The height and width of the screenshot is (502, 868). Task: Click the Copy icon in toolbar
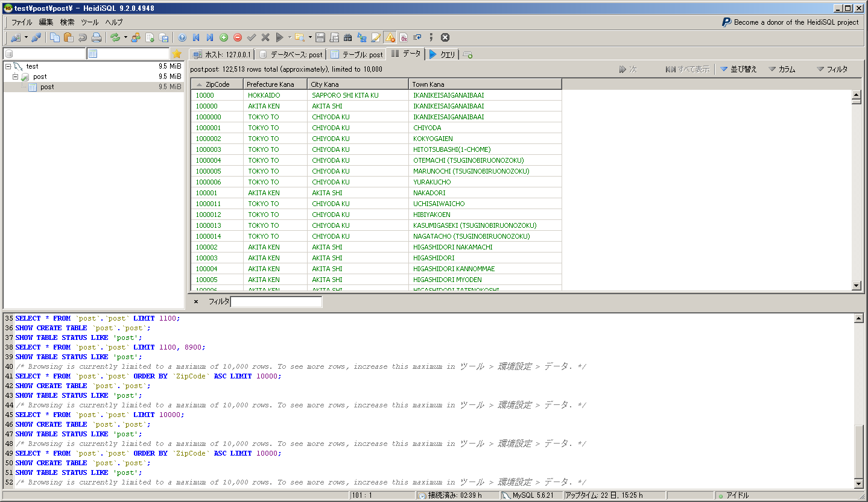[55, 37]
